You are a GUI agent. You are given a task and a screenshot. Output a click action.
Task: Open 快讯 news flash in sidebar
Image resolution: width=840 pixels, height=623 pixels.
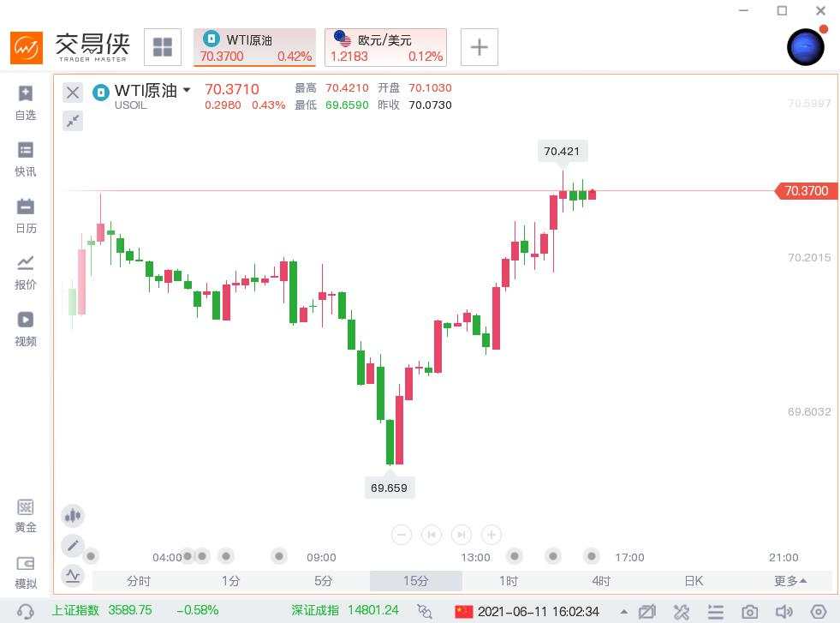pyautogui.click(x=25, y=159)
